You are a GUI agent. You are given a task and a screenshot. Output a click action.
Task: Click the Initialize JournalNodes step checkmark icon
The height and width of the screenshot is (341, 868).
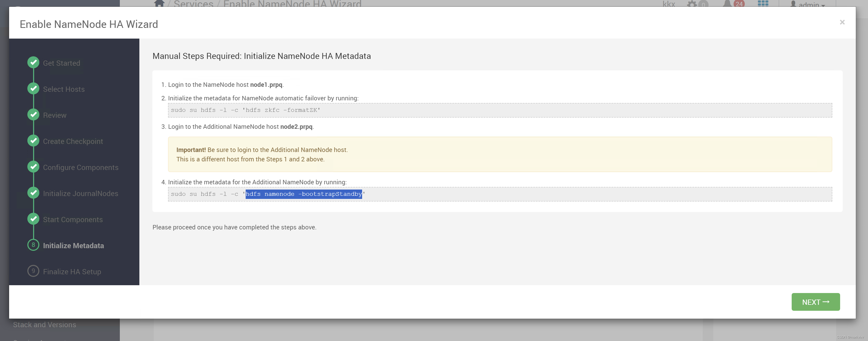pos(33,193)
